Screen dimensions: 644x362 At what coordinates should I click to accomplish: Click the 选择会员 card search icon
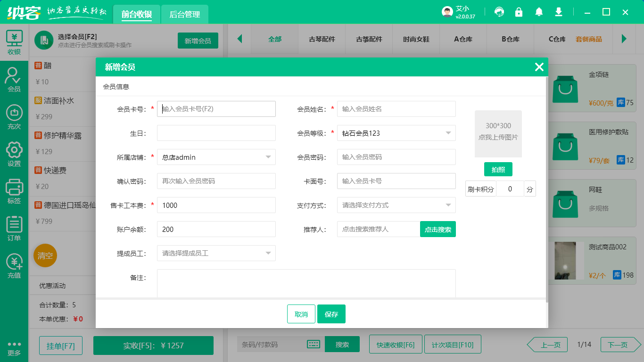pyautogui.click(x=44, y=40)
